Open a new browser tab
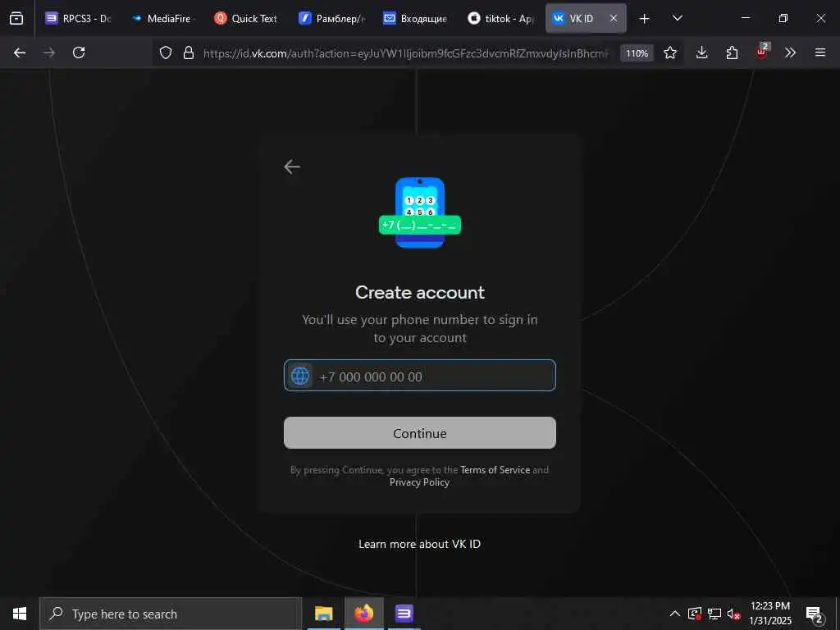The image size is (840, 630). point(645,19)
